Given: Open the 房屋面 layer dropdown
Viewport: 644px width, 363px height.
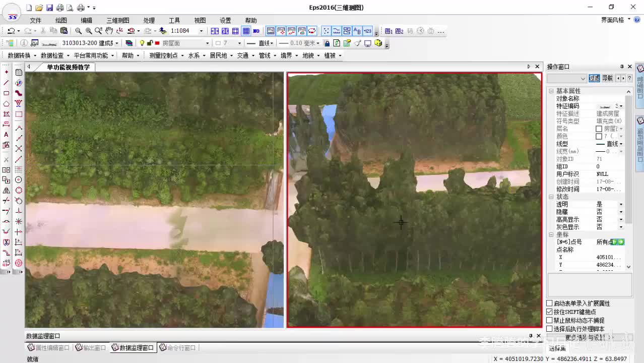Looking at the screenshot, I should click(207, 43).
